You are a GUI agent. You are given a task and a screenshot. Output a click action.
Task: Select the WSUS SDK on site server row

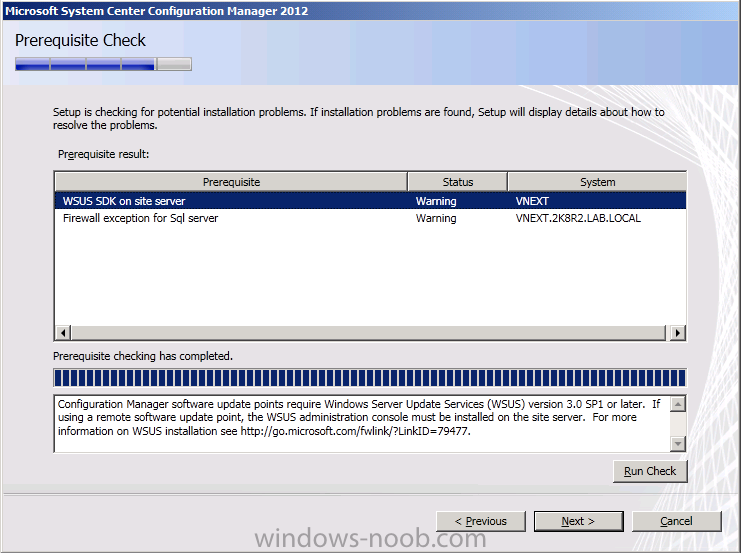pos(370,201)
